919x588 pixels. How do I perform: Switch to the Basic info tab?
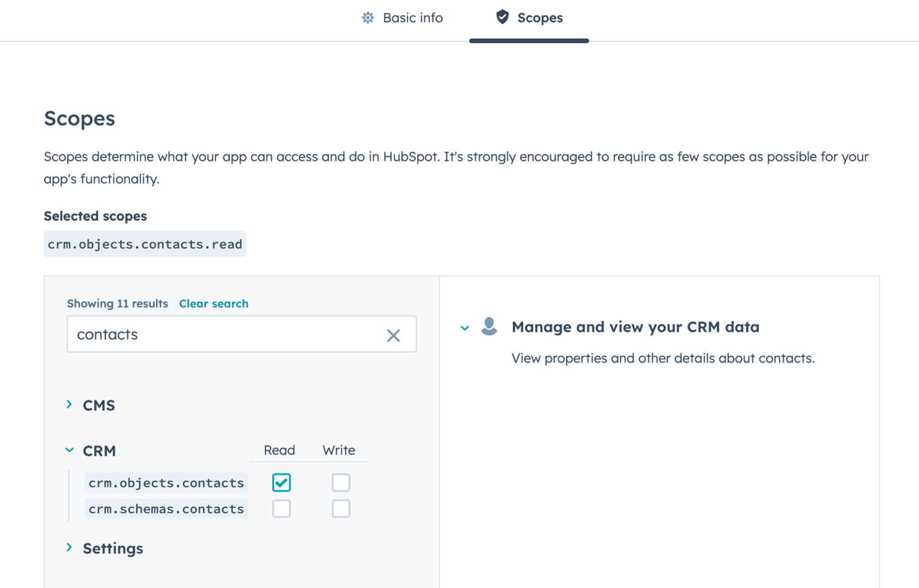403,18
